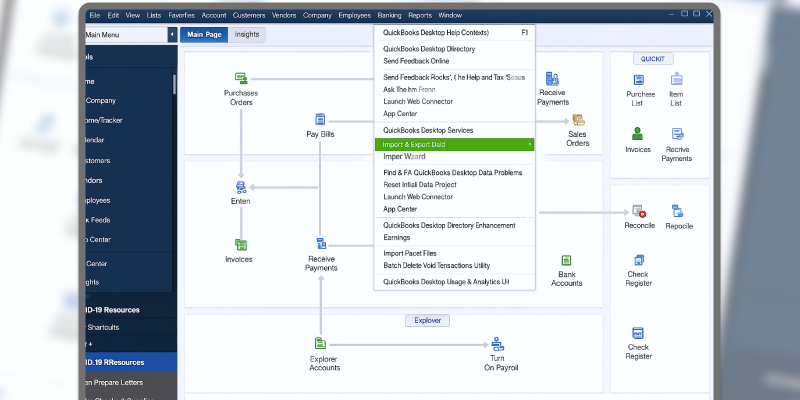Select Earnings menu item
This screenshot has width=800, height=400.
click(455, 238)
